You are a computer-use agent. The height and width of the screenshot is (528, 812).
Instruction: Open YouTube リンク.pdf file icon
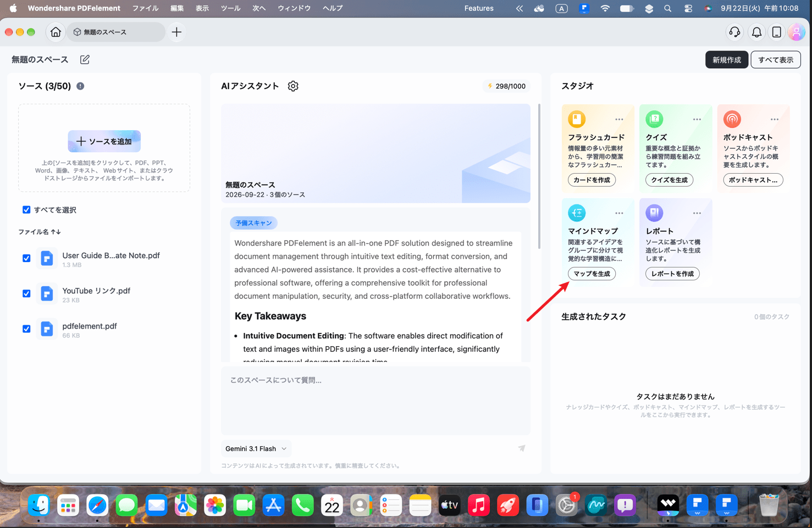[x=47, y=293]
